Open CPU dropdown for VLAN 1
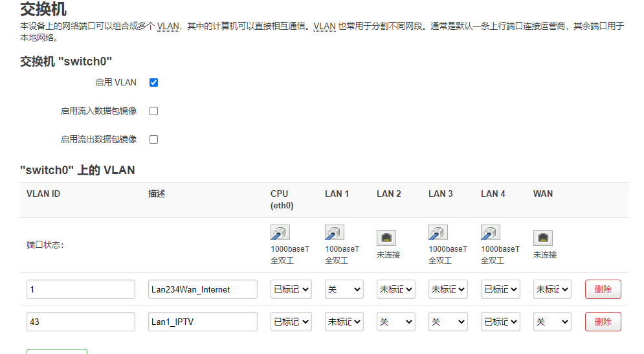Screen dimensions: 644x354 tap(291, 289)
